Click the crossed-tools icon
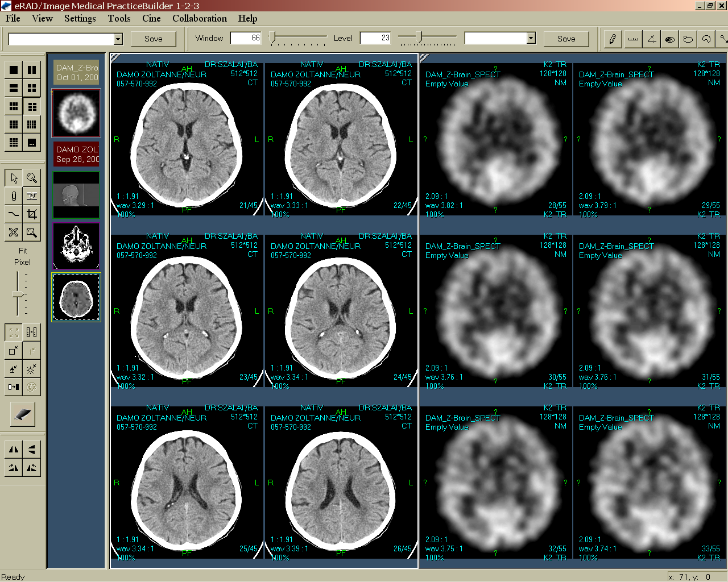 pos(14,232)
